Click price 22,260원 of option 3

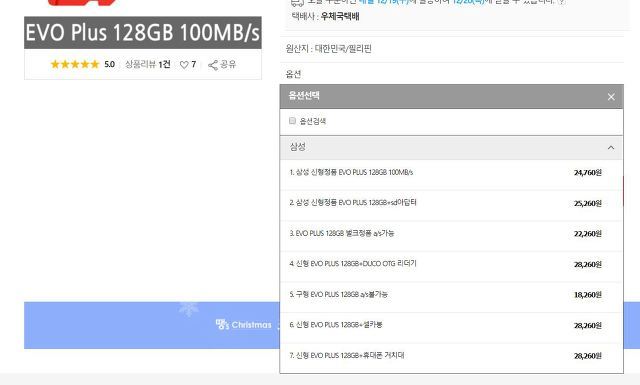click(x=588, y=234)
